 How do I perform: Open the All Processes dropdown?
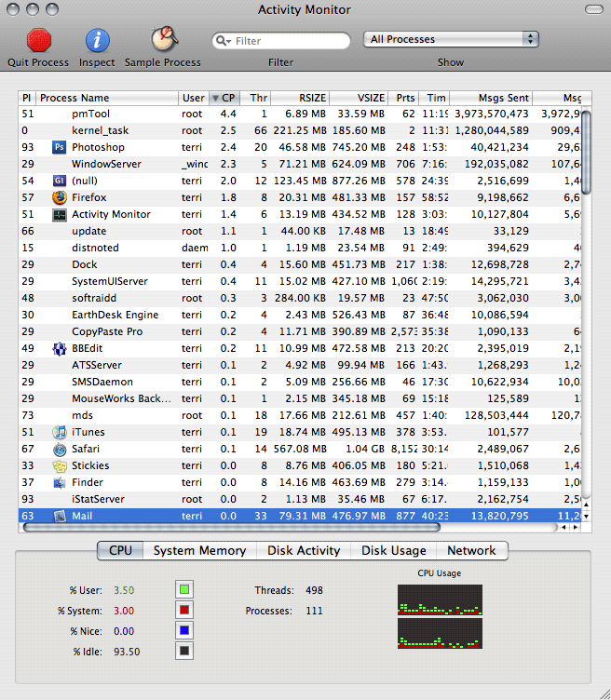[452, 39]
